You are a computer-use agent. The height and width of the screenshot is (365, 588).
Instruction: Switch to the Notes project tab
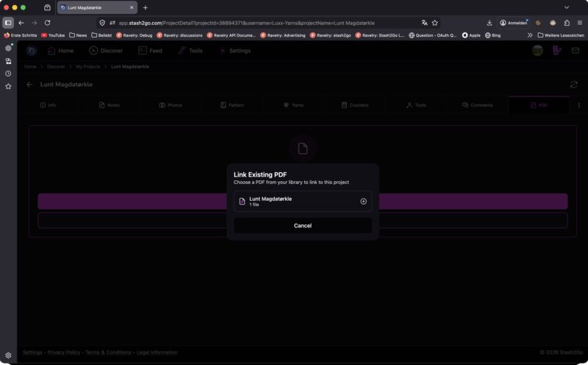(x=109, y=105)
